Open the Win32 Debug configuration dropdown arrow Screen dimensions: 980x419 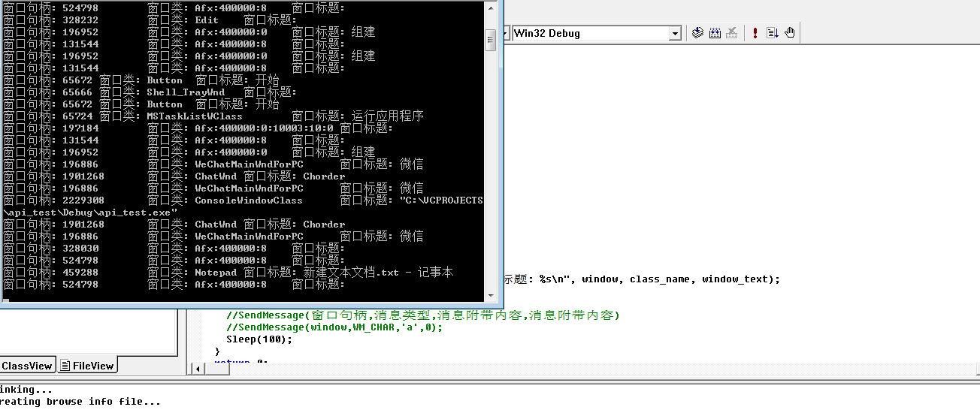(674, 33)
